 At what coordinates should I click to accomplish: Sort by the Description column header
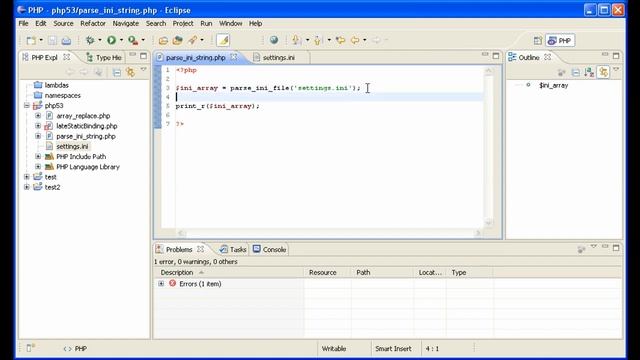[x=229, y=272]
